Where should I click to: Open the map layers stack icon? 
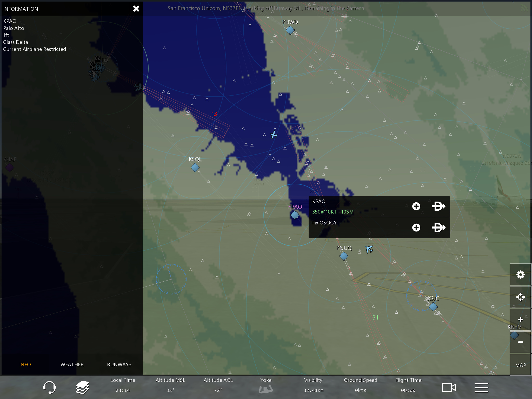82,387
